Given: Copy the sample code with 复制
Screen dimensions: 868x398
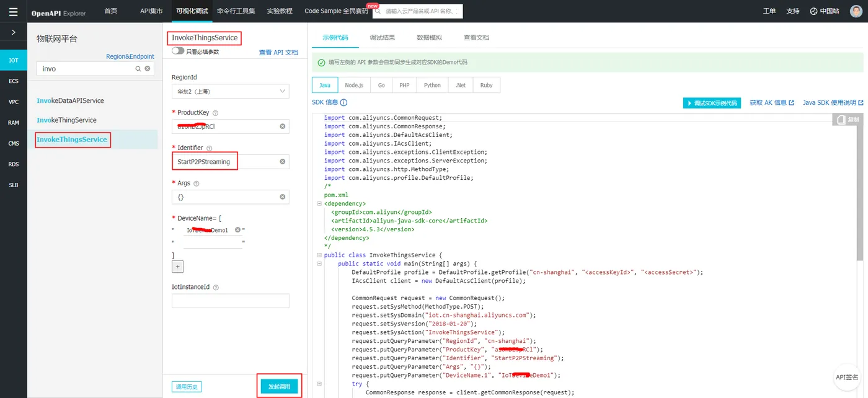Looking at the screenshot, I should 849,119.
